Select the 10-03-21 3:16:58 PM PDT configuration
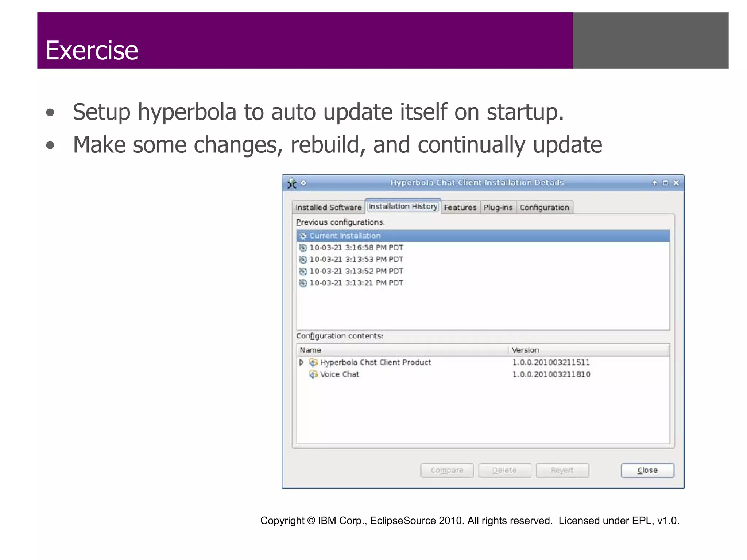The width and height of the screenshot is (747, 560). pos(483,248)
